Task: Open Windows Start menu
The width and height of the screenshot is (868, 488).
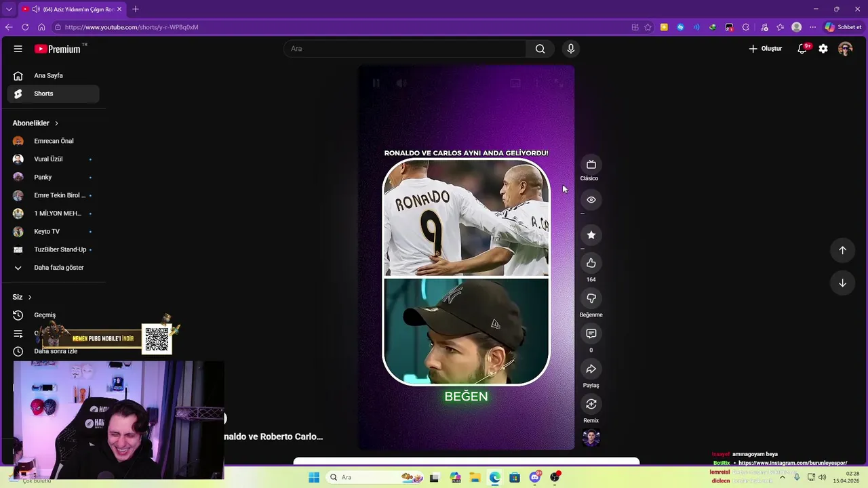Action: pyautogui.click(x=313, y=477)
